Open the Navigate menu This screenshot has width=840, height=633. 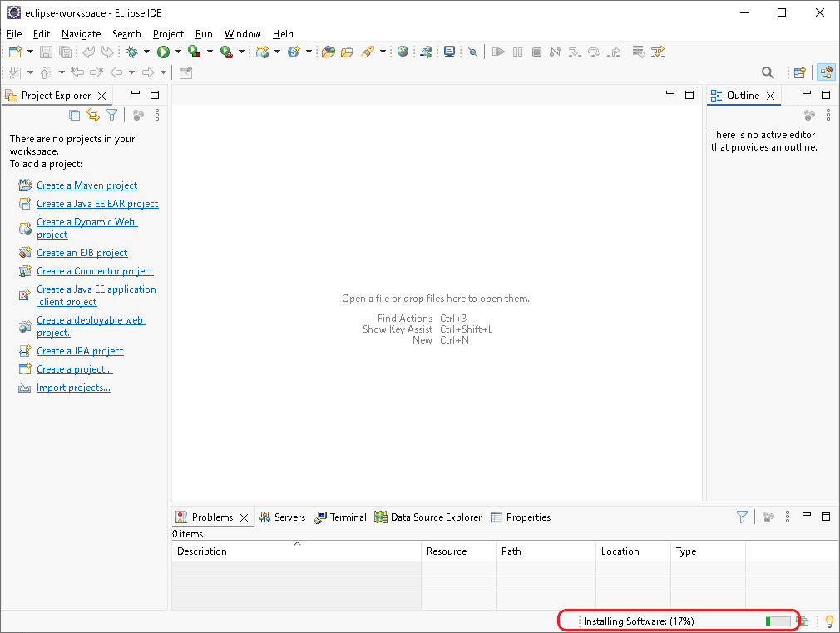coord(81,34)
